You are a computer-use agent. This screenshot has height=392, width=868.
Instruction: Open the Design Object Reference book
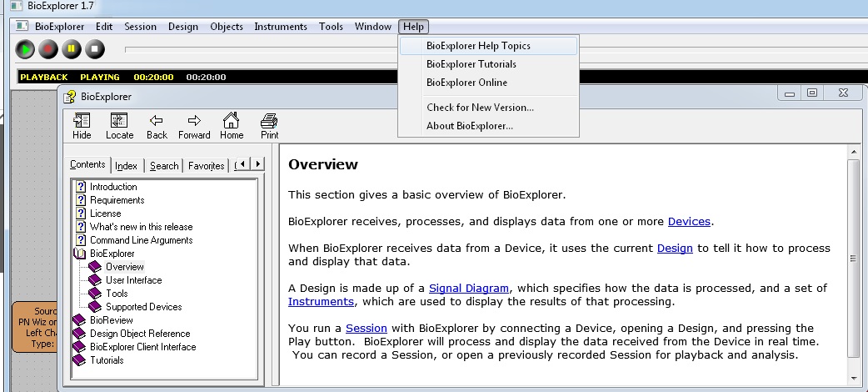[139, 334]
